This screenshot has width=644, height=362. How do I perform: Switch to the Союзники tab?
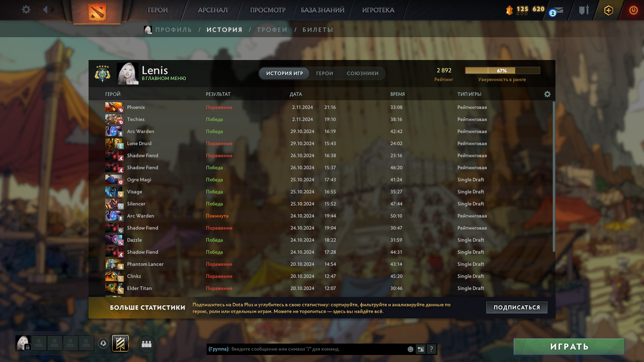point(362,73)
